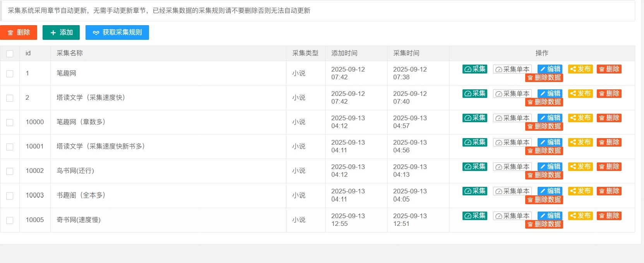Click the 获取采集规则 link button
The width and height of the screenshot is (644, 263).
click(x=117, y=32)
